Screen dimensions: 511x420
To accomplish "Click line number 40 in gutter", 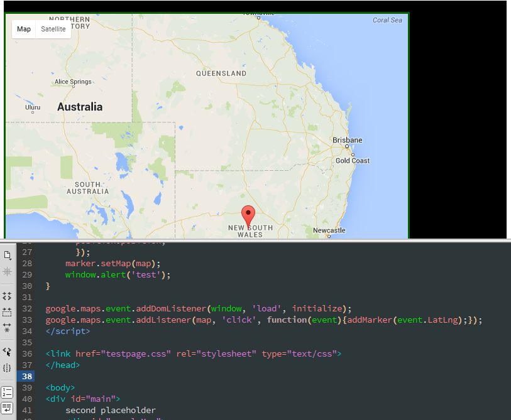I will [x=27, y=399].
